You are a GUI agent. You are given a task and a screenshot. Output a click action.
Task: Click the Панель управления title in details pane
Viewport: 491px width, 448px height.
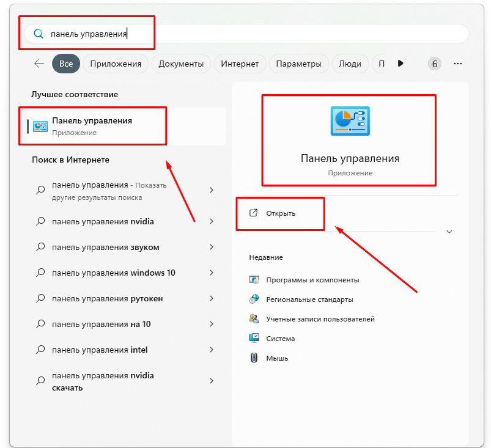(350, 158)
